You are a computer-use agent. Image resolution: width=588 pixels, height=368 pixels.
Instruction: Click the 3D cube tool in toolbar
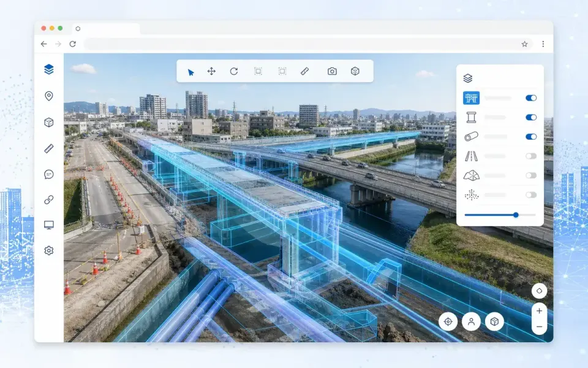[x=355, y=71]
